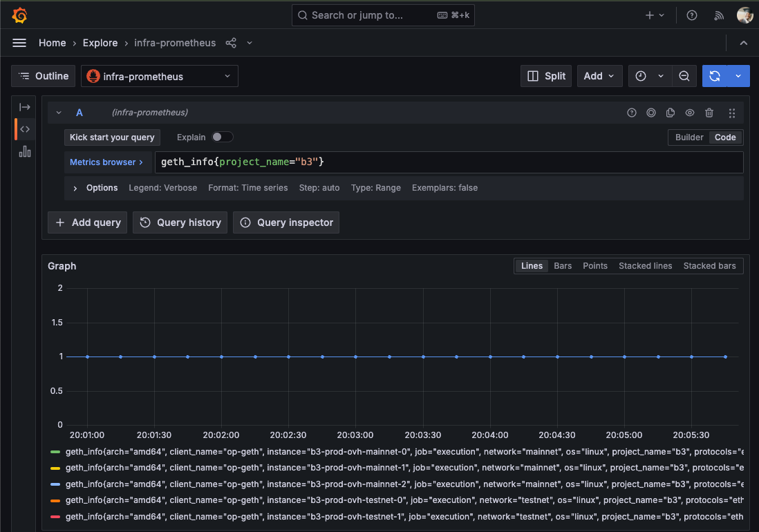The width and height of the screenshot is (759, 532).
Task: Click the share icon beside infra-prometheus
Action: click(231, 43)
